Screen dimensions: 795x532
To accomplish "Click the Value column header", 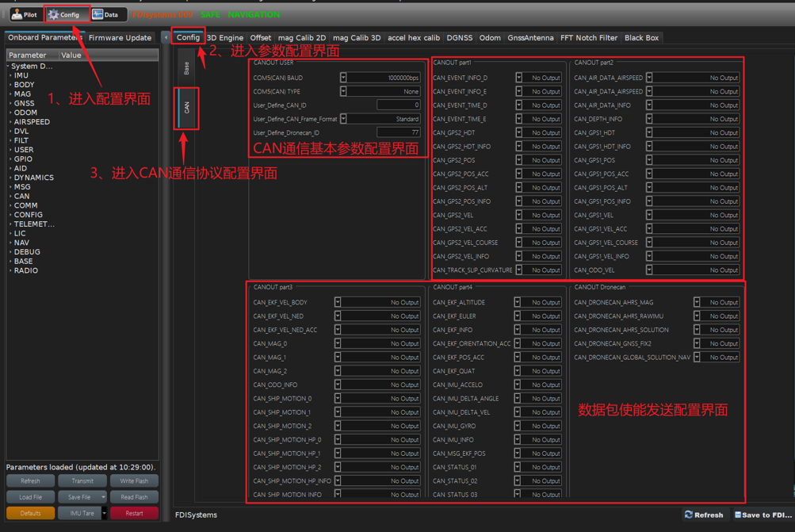I will coord(109,55).
